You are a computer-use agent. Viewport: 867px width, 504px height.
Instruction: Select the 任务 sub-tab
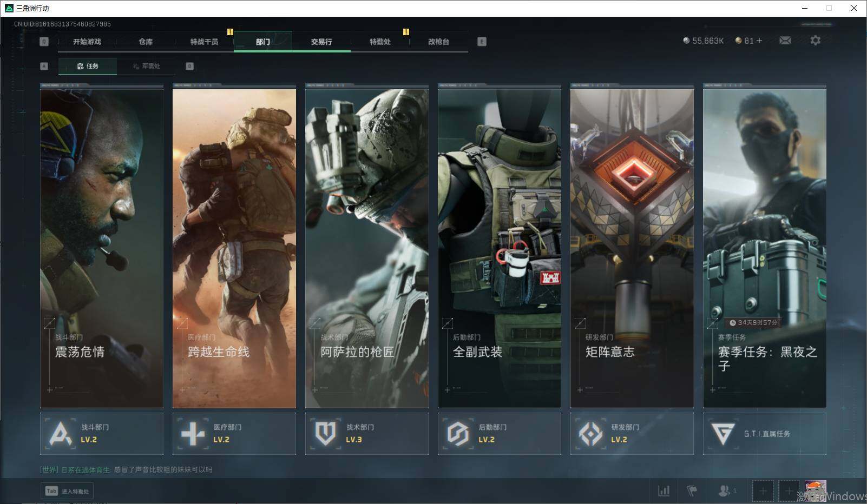pyautogui.click(x=88, y=66)
